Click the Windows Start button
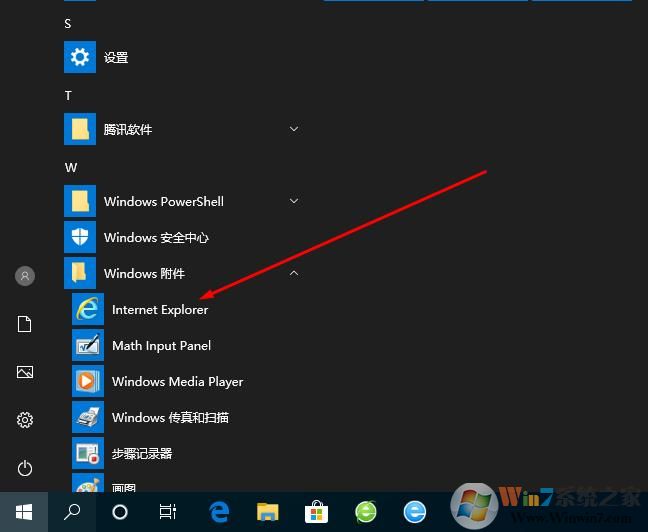Viewport: 648px width, 532px height. (x=24, y=512)
